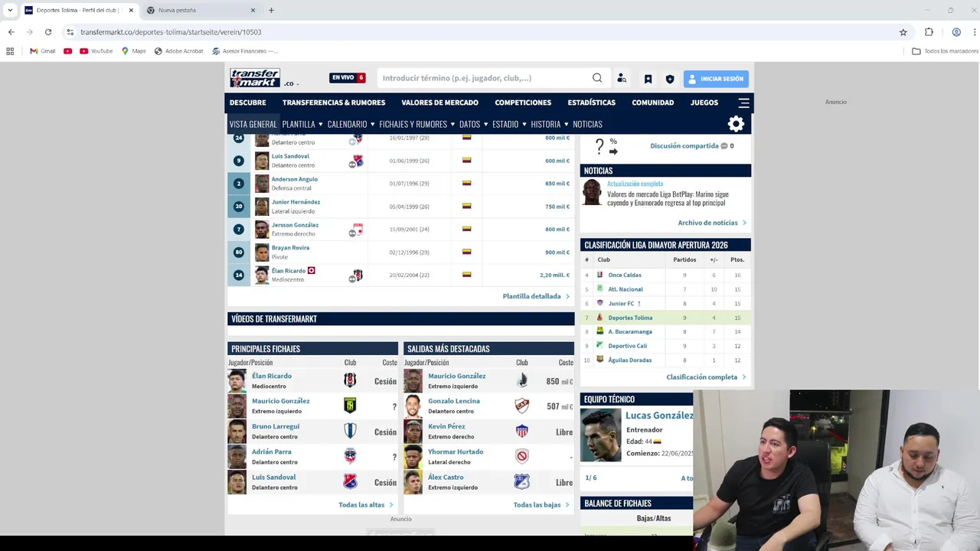Open the browser extensions puzzle icon
The image size is (980, 551).
click(929, 32)
